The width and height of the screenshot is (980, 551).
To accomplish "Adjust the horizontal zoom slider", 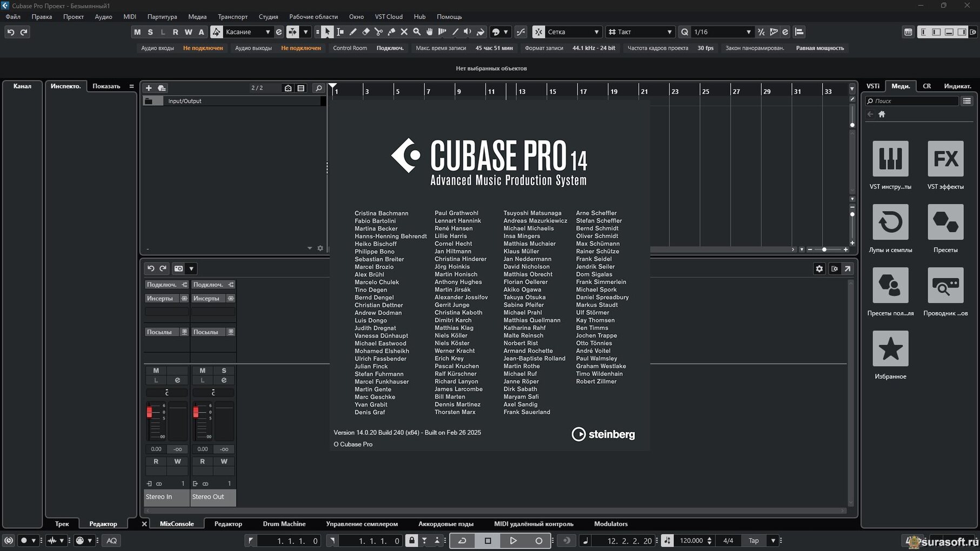I will click(824, 250).
